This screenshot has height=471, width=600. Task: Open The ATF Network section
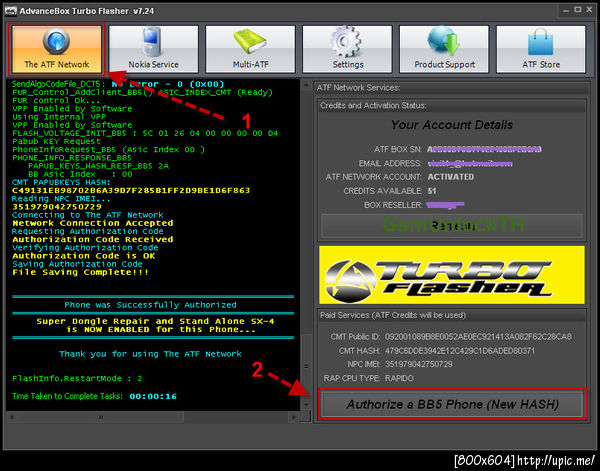pos(57,49)
